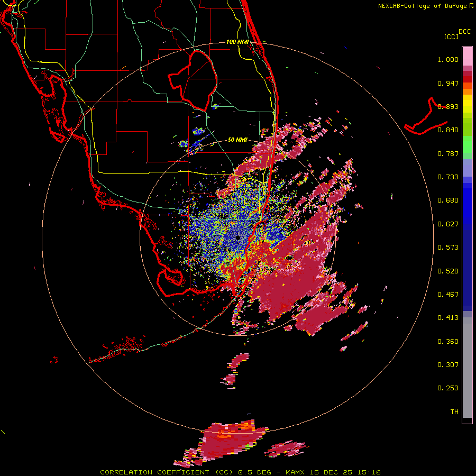The image size is (476, 476).
Task: Select the 0.627 scale value
Action: (x=448, y=224)
